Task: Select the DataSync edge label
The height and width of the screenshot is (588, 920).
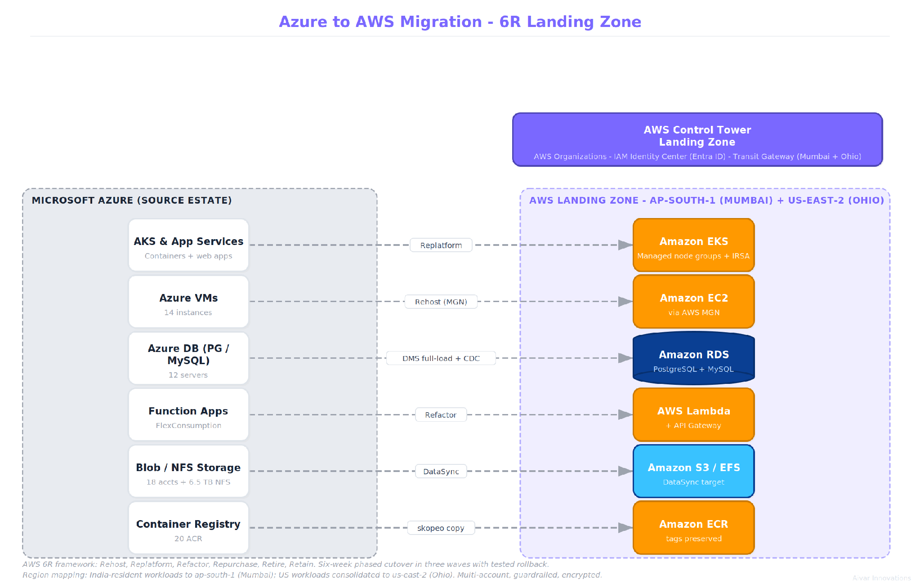Action: (x=441, y=471)
